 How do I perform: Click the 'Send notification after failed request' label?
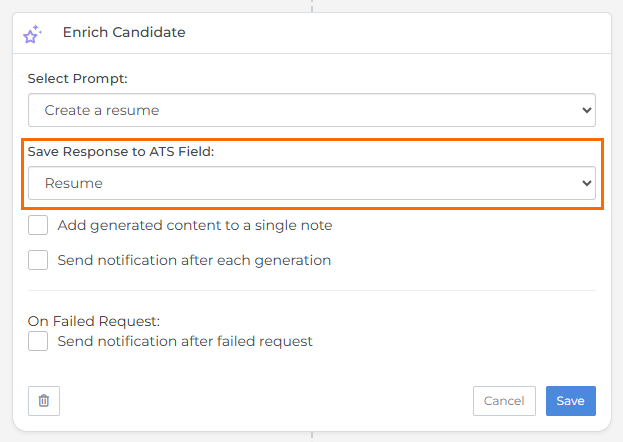185,341
